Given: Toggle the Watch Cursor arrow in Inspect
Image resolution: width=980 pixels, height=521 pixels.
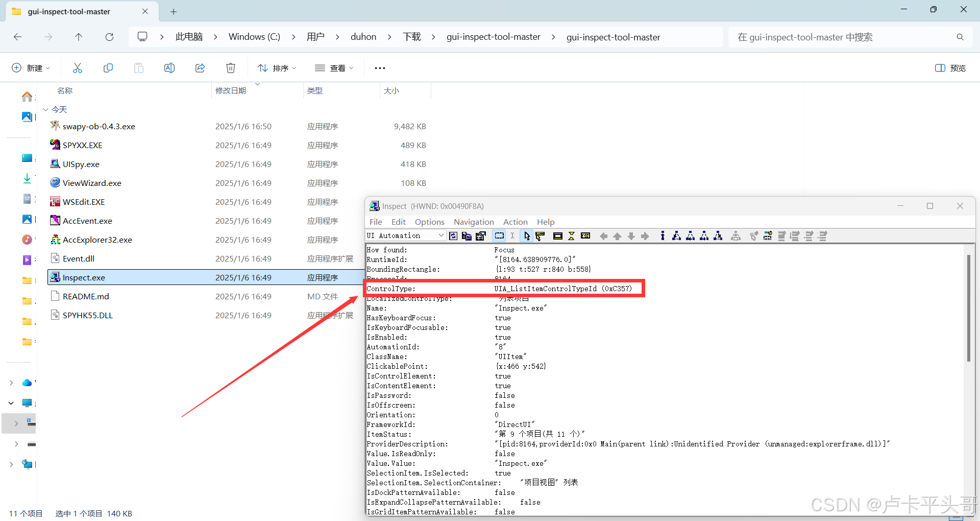Looking at the screenshot, I should 527,235.
